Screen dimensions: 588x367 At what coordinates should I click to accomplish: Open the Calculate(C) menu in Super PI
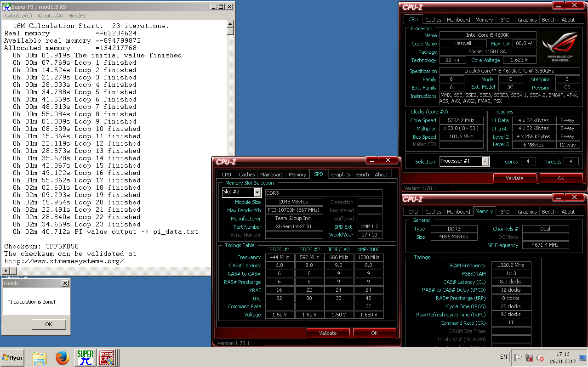coord(18,16)
